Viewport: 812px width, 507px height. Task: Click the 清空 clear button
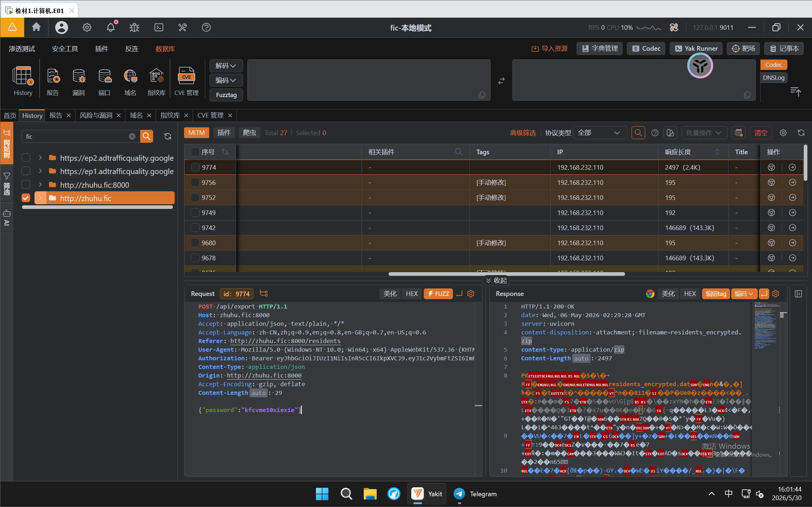coord(761,133)
